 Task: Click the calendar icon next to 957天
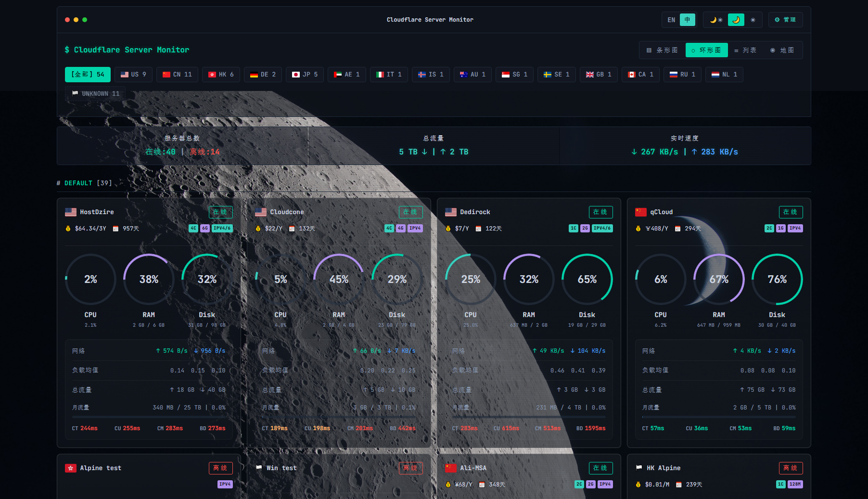[x=115, y=229]
